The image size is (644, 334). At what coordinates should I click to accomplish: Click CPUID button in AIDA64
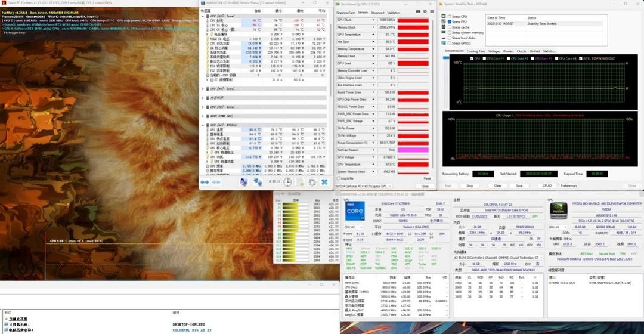tap(547, 185)
